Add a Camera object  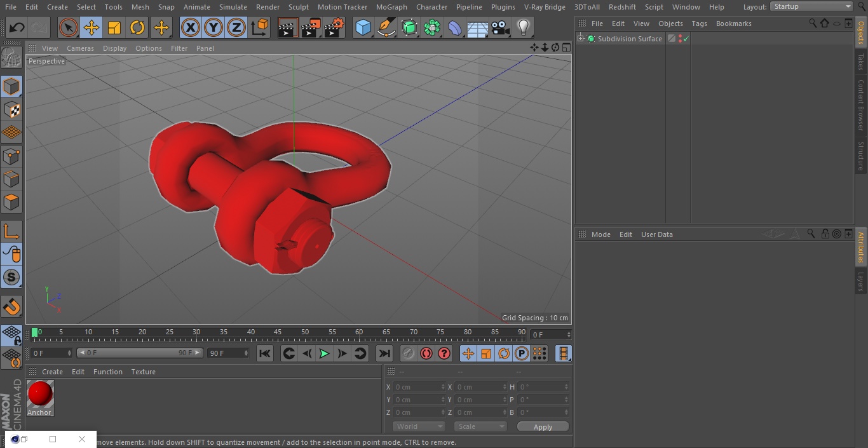coord(501,27)
